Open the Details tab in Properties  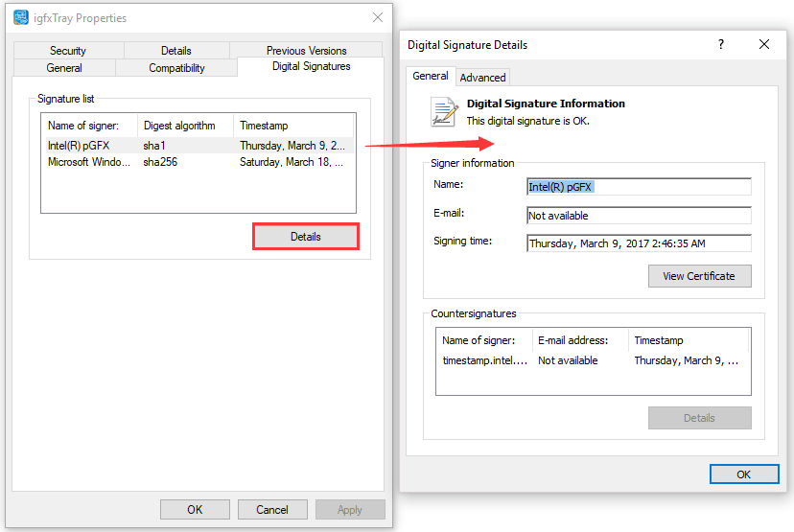pos(176,51)
